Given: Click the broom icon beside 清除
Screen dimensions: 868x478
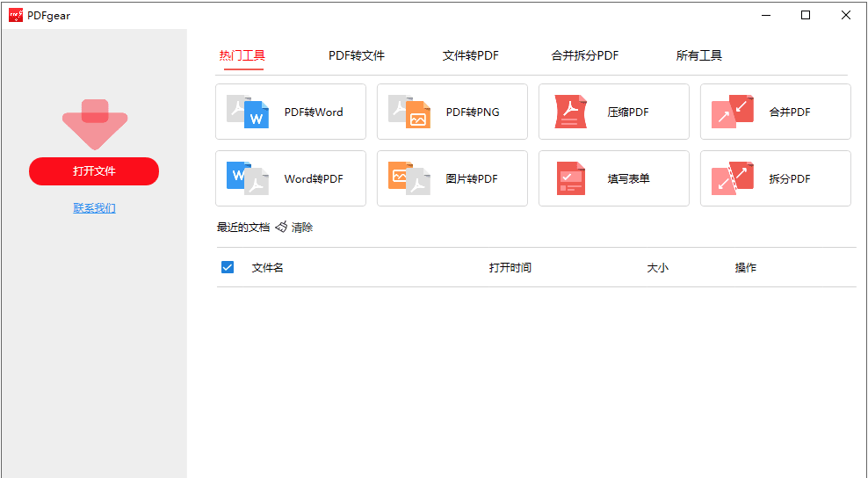Looking at the screenshot, I should pyautogui.click(x=281, y=227).
